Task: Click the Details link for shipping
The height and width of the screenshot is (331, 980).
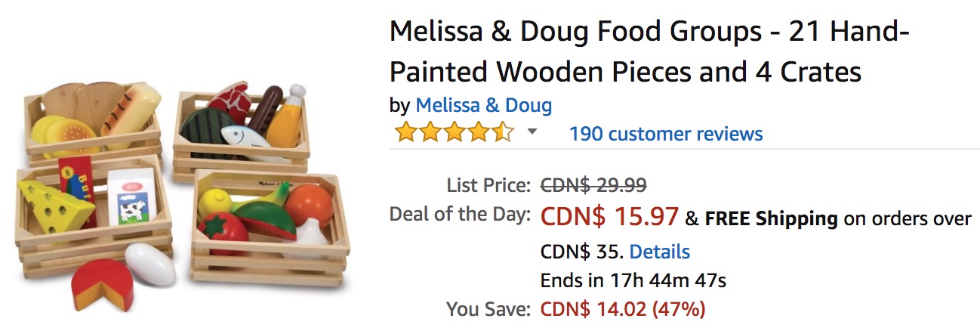Action: pos(659,251)
